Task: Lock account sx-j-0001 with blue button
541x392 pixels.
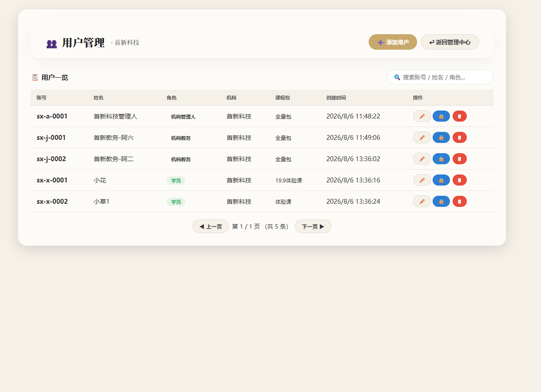Action: (441, 138)
